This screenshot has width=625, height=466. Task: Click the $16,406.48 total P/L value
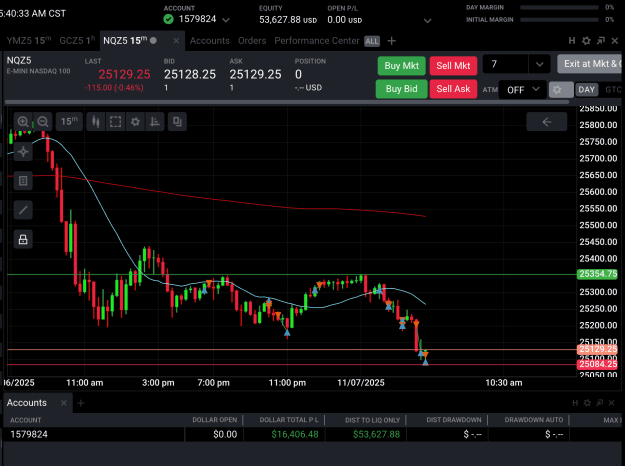point(295,435)
